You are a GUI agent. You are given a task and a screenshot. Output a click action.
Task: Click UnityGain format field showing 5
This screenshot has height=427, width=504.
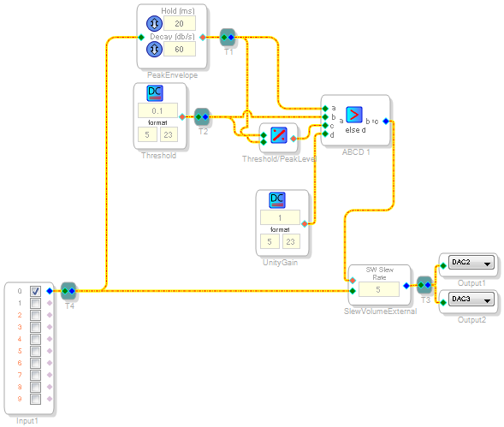point(270,241)
